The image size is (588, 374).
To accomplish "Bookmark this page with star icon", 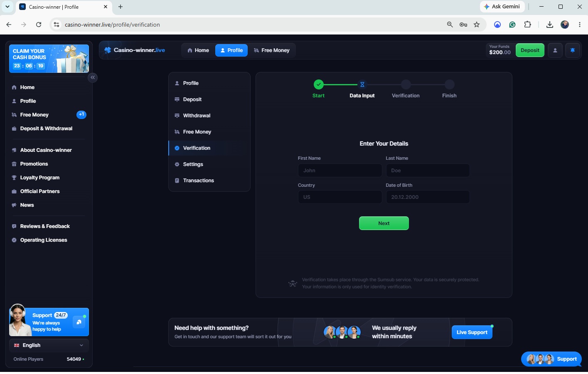I will (477, 25).
